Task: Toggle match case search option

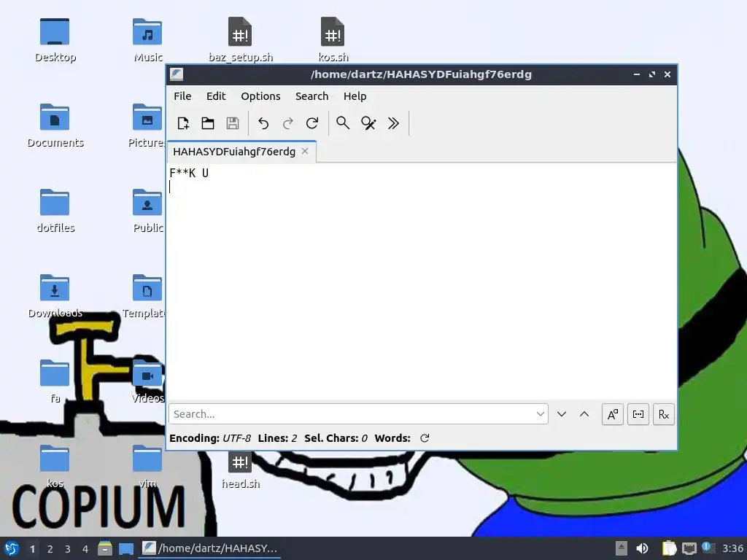Action: (x=613, y=414)
